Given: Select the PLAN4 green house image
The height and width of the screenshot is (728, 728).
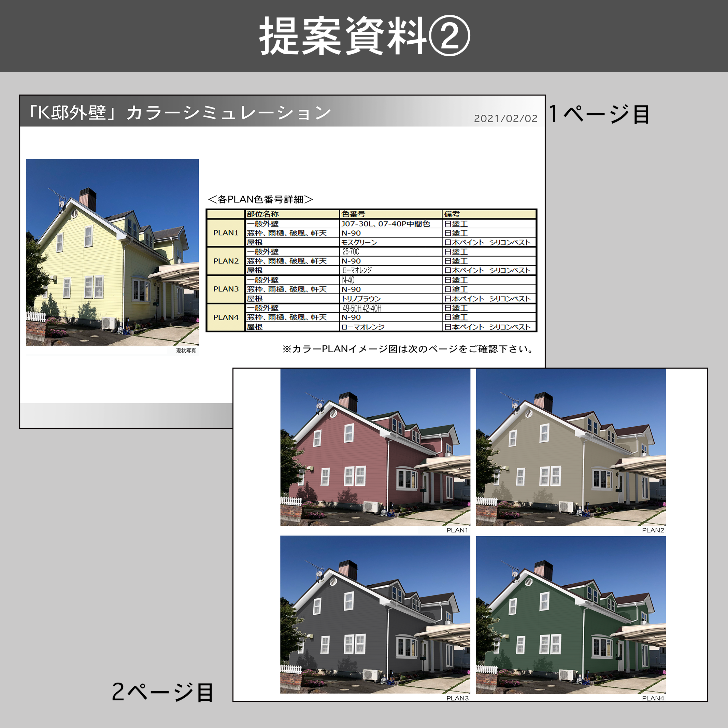Looking at the screenshot, I should [x=571, y=614].
